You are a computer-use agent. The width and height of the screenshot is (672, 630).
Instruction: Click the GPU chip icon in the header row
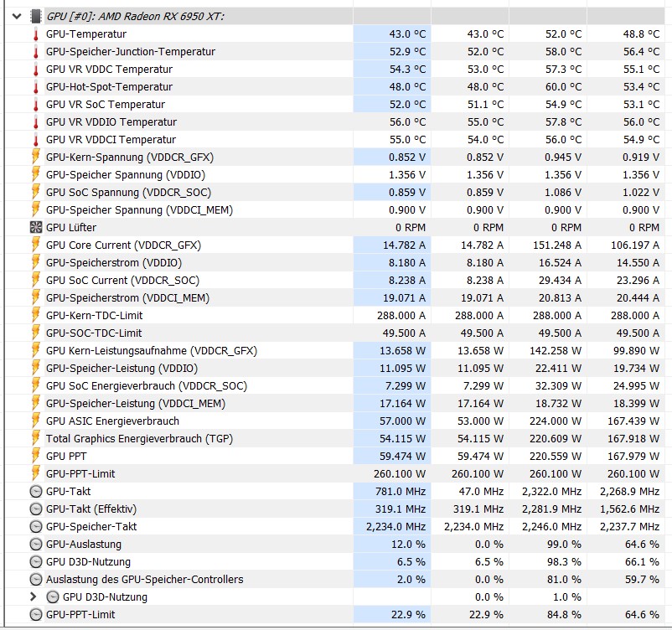point(36,17)
